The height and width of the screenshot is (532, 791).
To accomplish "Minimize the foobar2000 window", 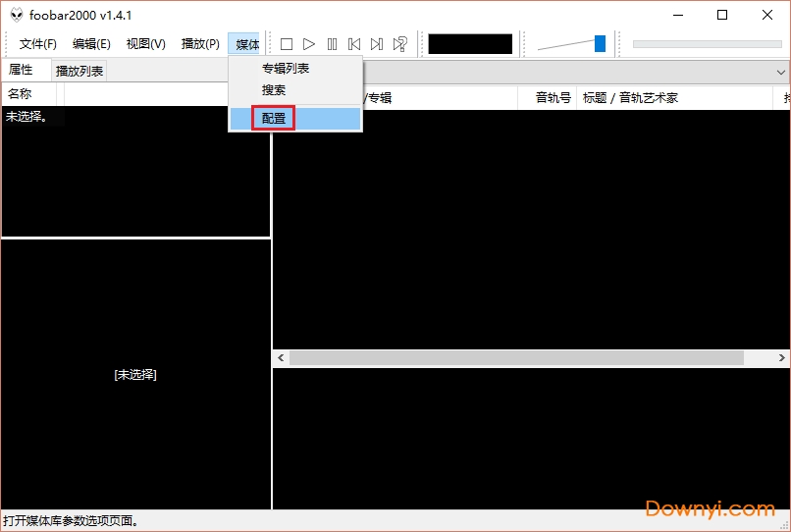I will click(678, 15).
